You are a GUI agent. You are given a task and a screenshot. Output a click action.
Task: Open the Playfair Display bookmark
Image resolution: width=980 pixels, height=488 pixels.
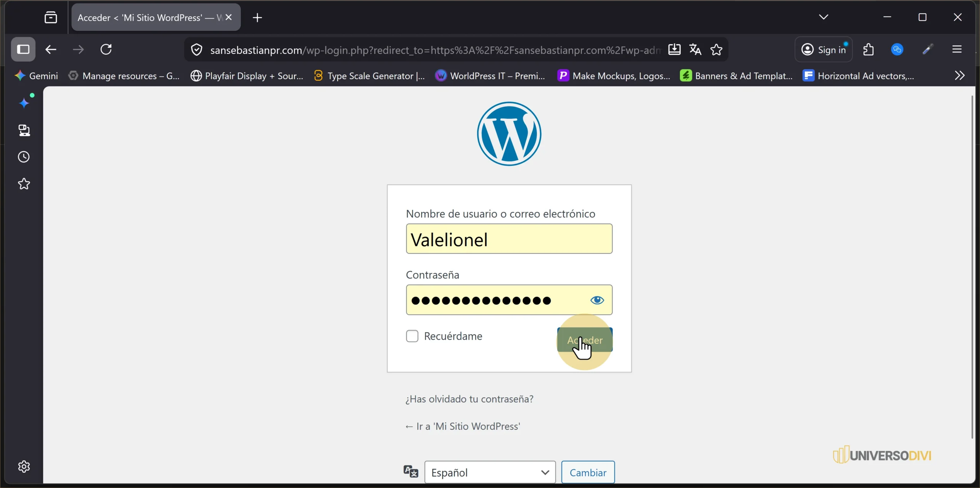coord(247,76)
